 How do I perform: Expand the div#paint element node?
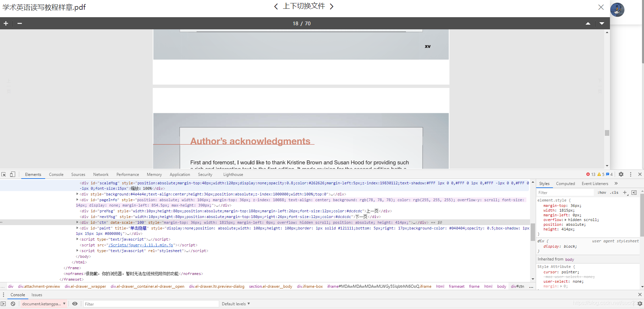click(77, 228)
